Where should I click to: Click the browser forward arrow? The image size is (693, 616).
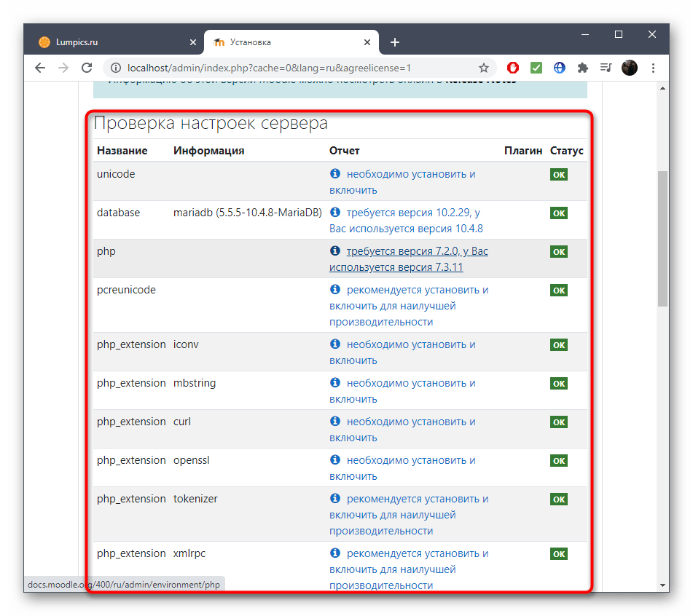coord(63,68)
